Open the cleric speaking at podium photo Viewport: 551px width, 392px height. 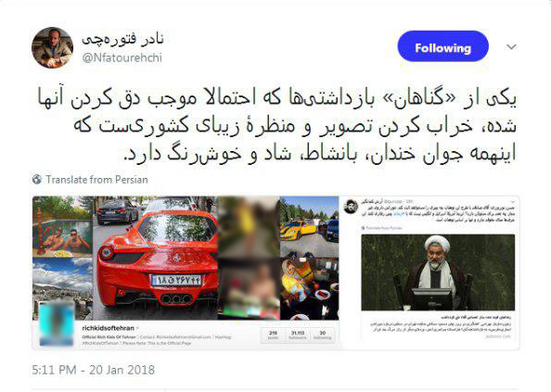pyautogui.click(x=438, y=272)
